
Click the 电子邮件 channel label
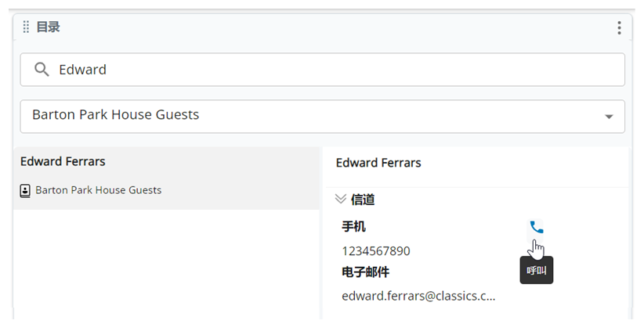tap(365, 272)
